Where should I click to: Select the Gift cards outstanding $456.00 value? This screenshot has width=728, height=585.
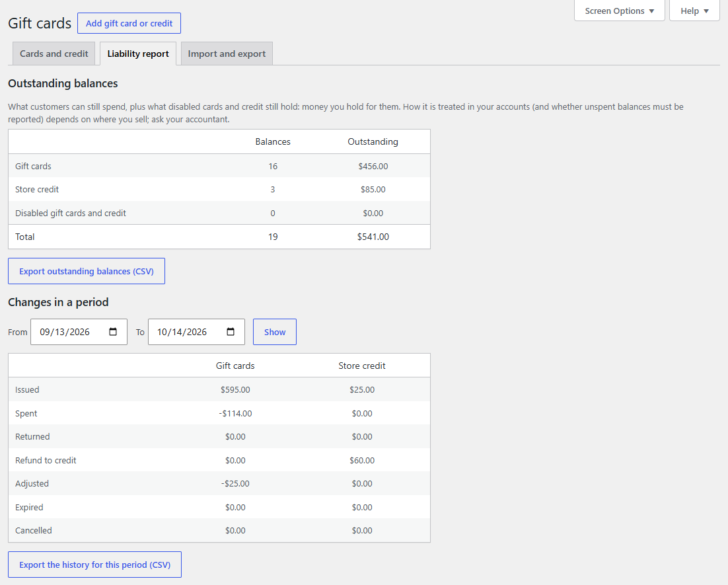(373, 166)
